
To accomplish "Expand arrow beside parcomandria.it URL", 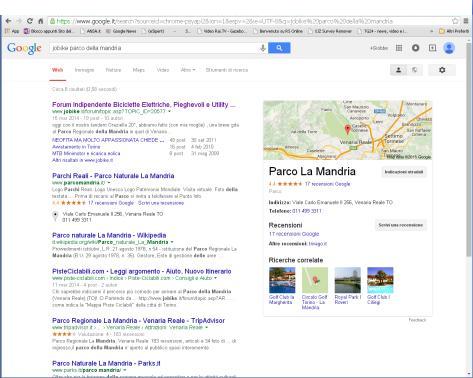I will click(x=109, y=183).
